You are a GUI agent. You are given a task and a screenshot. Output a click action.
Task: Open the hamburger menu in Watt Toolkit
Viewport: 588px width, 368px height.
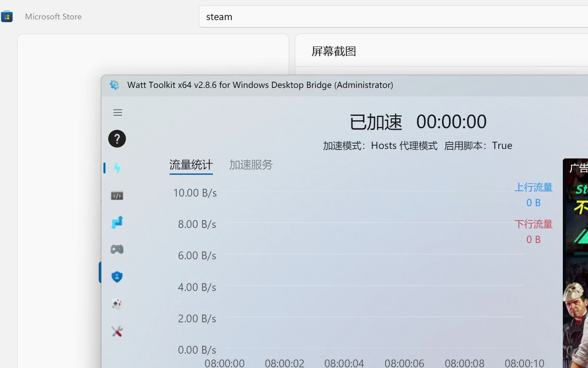coord(117,112)
